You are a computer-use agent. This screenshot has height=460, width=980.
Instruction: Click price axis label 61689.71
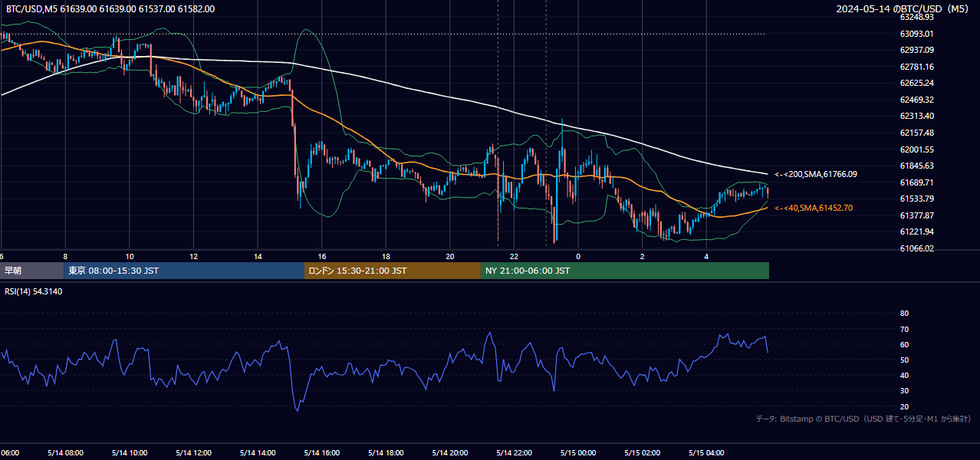pyautogui.click(x=917, y=182)
